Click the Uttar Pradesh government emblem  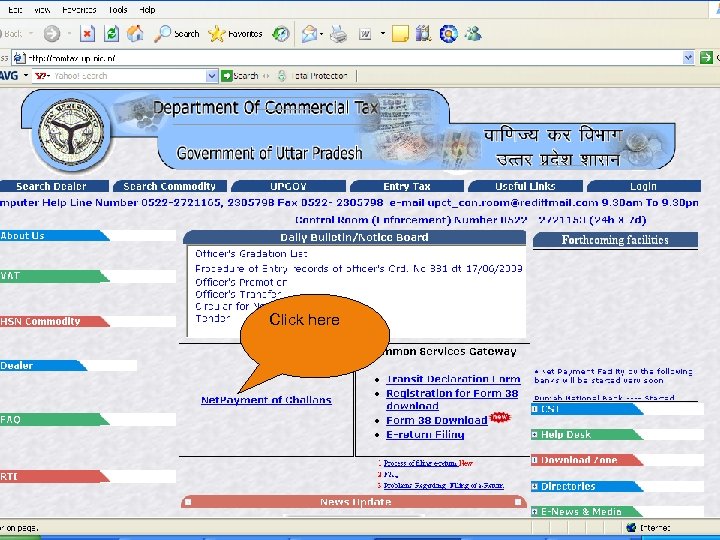pos(71,131)
